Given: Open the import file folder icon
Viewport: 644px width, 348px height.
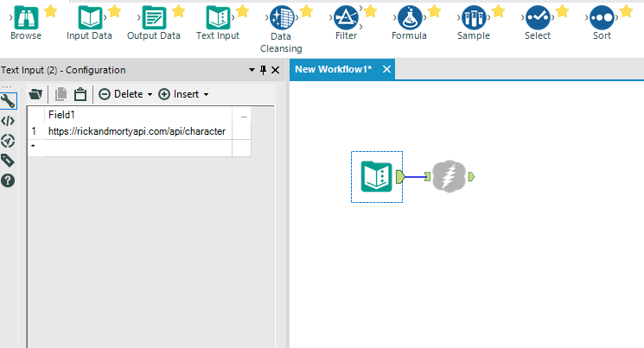Looking at the screenshot, I should pyautogui.click(x=35, y=94).
